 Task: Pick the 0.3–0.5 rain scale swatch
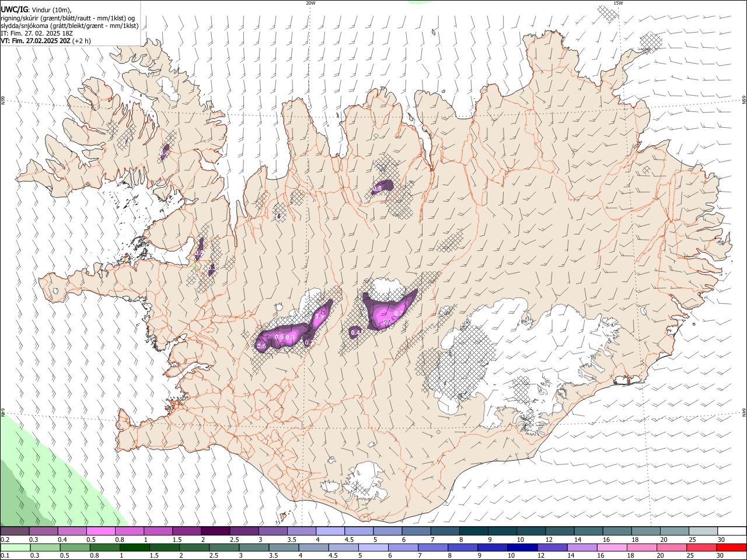point(46,547)
